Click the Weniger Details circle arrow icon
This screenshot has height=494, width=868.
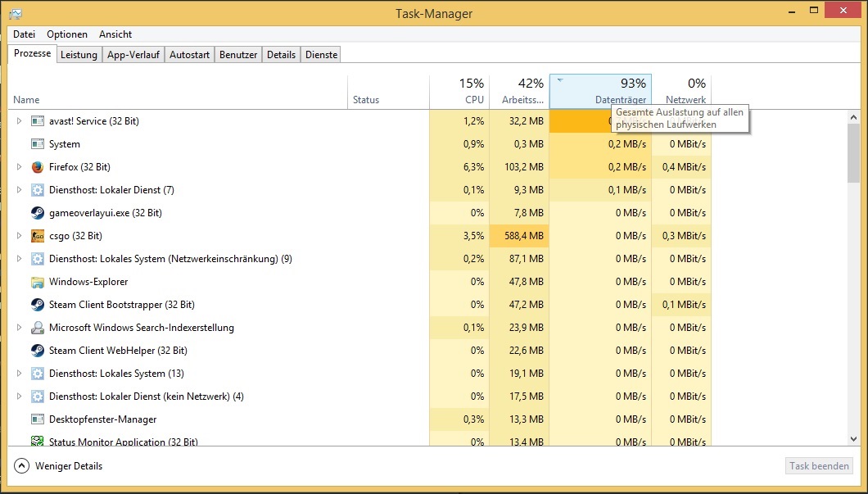coord(21,466)
